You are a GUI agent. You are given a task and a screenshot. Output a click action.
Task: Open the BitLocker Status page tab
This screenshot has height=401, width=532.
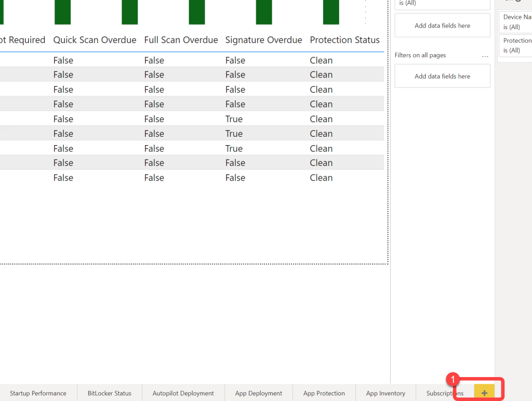pos(109,393)
